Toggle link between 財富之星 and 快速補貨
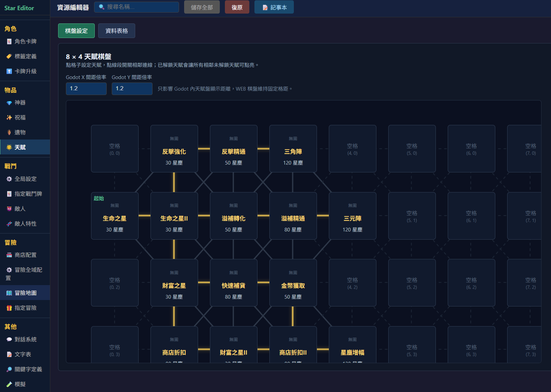The width and height of the screenshot is (551, 392). tap(204, 282)
